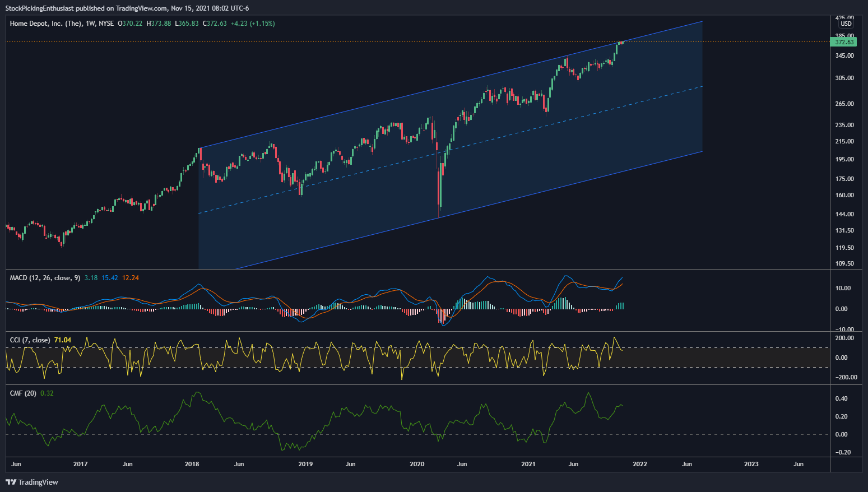Select the dashed midline of the channel
The image size is (868, 492).
(451, 150)
